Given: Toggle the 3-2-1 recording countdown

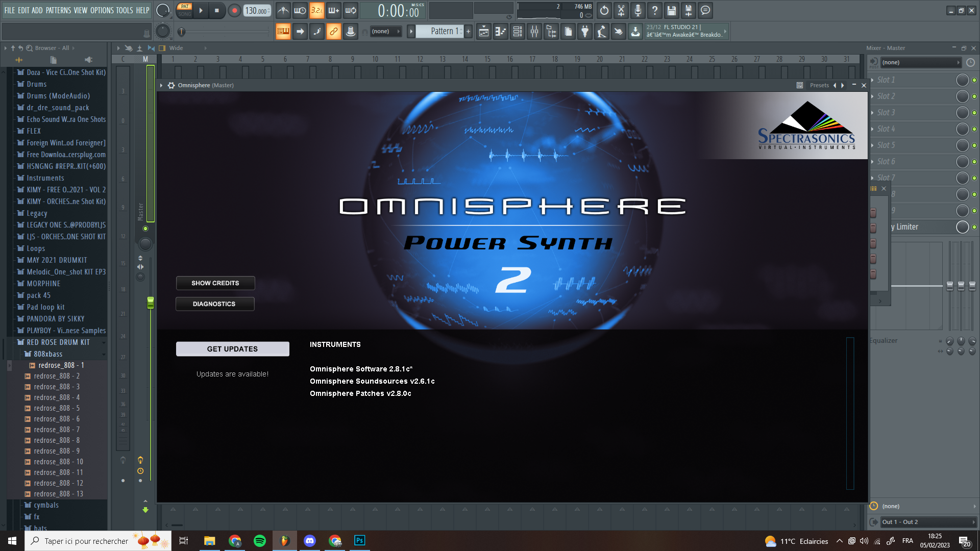Looking at the screenshot, I should click(317, 10).
